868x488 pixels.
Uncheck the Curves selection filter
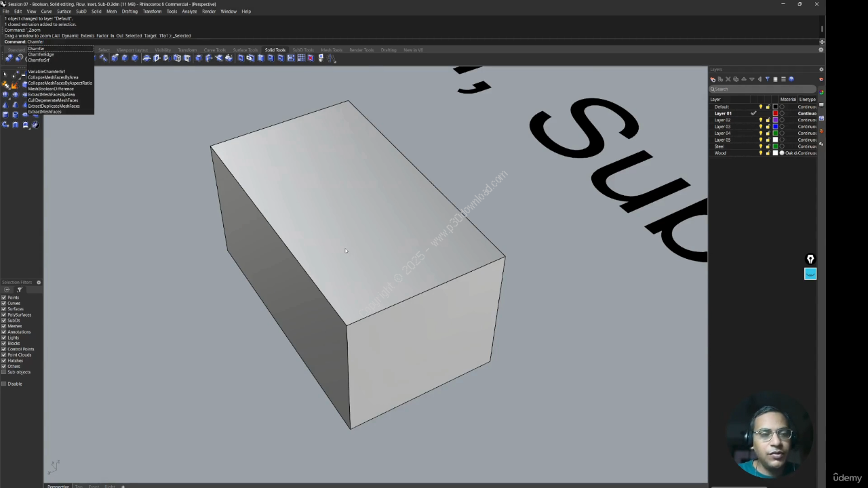tap(4, 303)
